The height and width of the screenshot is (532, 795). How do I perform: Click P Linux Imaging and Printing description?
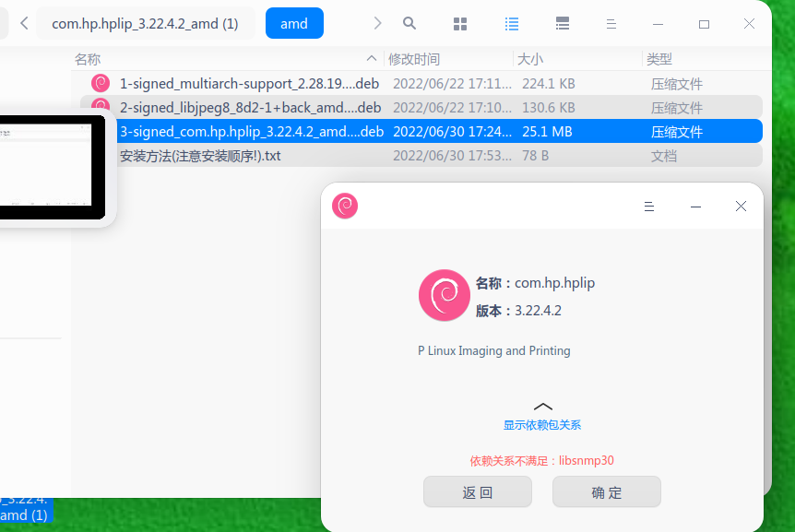[493, 350]
